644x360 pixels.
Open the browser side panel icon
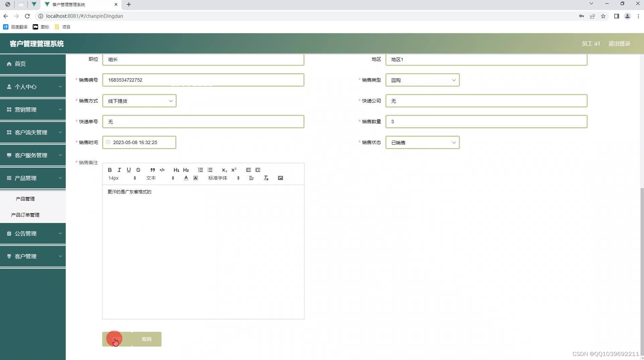coord(616,16)
